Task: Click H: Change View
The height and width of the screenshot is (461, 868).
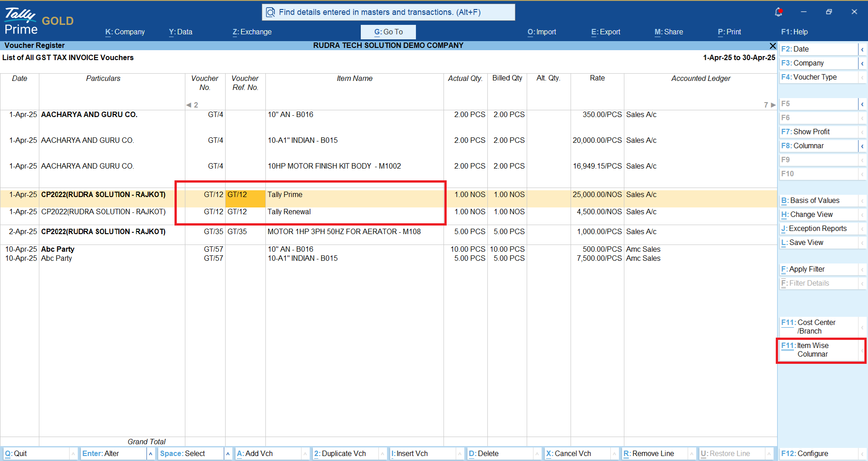Action: pyautogui.click(x=819, y=215)
